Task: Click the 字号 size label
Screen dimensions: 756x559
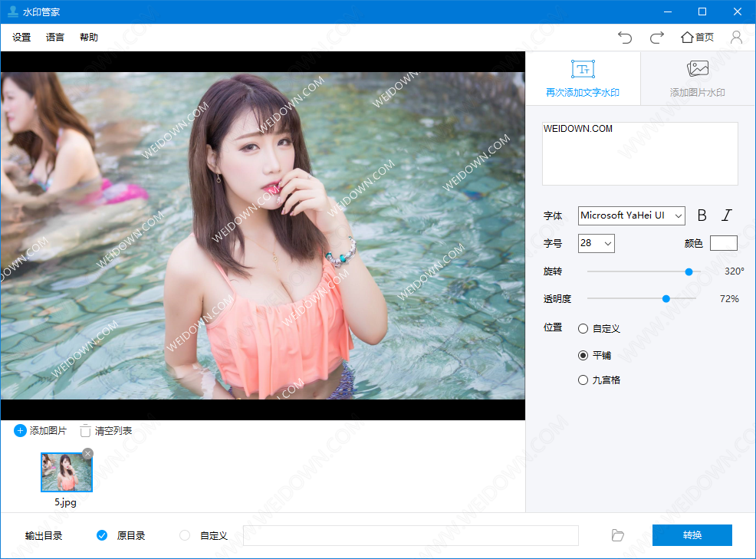Action: tap(553, 243)
